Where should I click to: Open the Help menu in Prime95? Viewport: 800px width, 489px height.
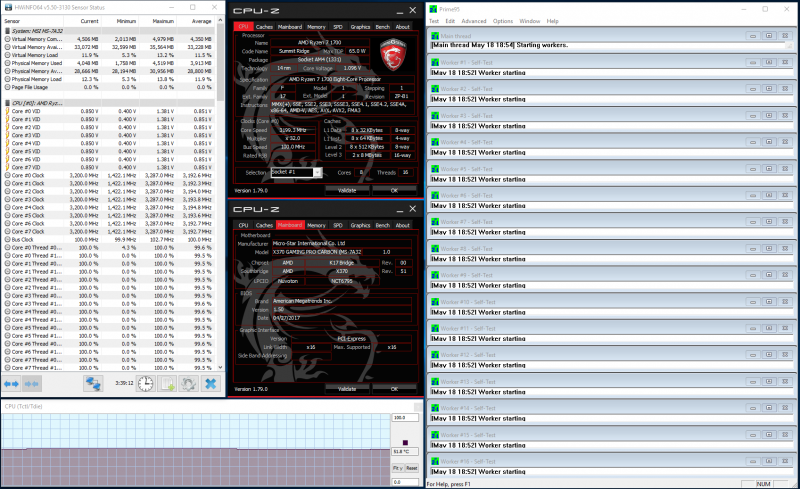(x=553, y=21)
